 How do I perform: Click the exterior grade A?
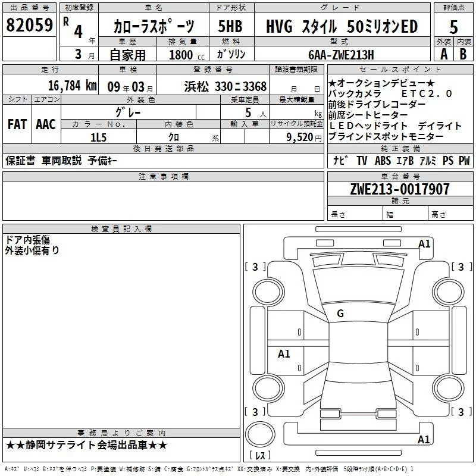[x=444, y=54]
